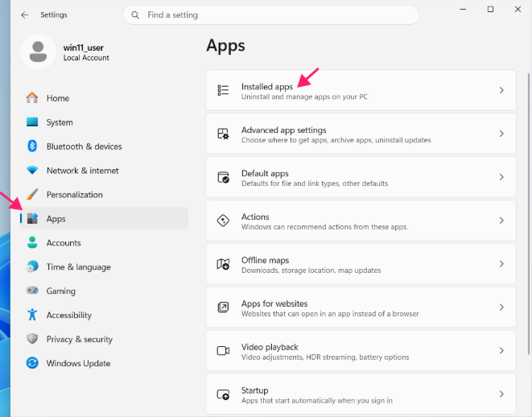The height and width of the screenshot is (417, 532).
Task: Open Advanced app settings chevron arrow
Action: 501,134
